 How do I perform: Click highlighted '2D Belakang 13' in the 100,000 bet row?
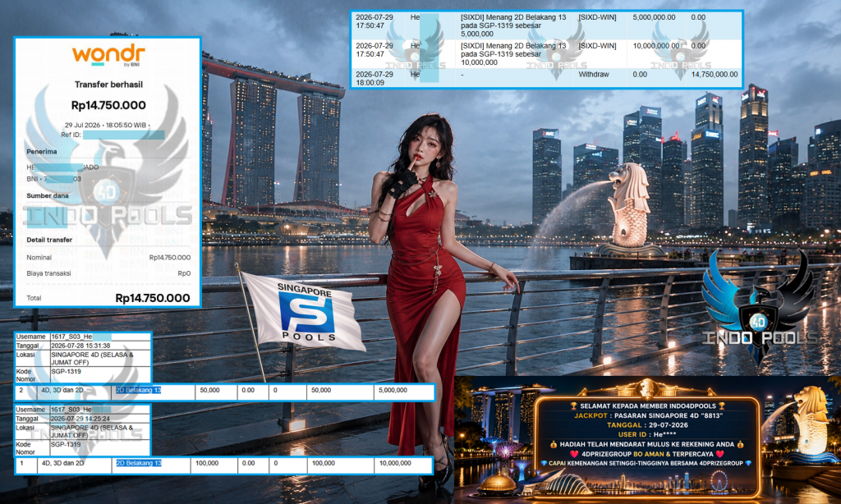138,463
